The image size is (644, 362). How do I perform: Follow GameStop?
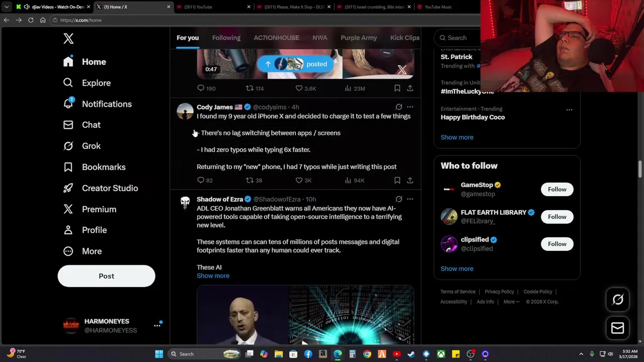[x=557, y=190]
